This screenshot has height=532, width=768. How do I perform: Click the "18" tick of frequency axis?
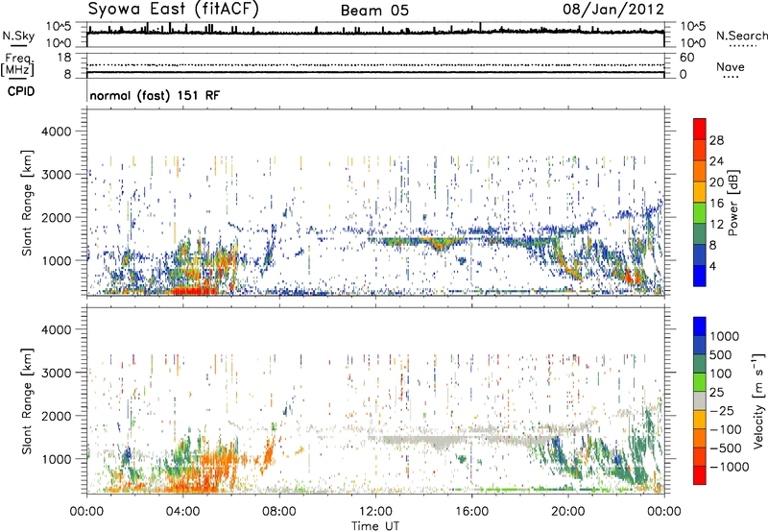(x=64, y=58)
